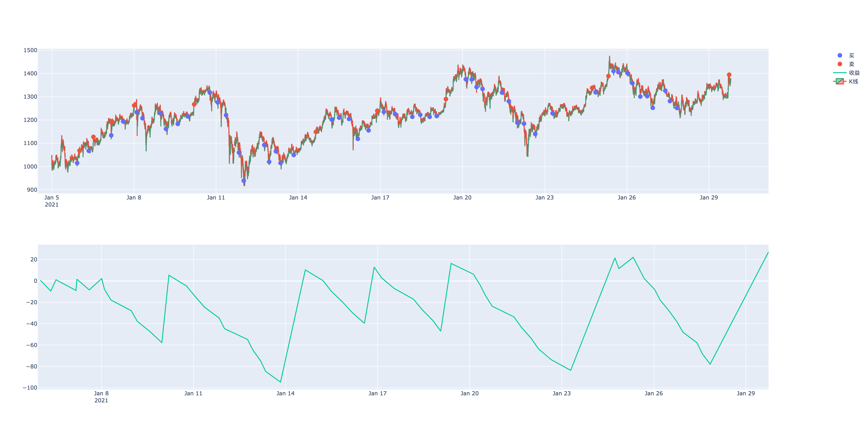Toggle the 买 trace via its label
Screen dimensions: 868x429
pyautogui.click(x=851, y=55)
